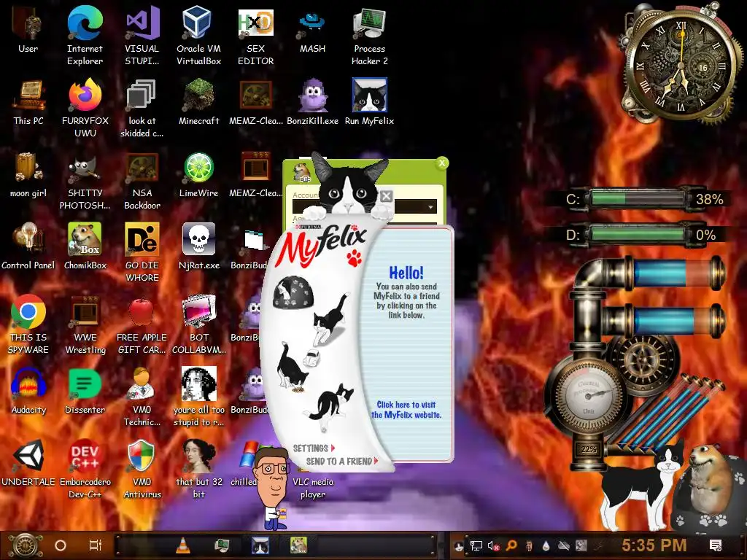Viewport: 747px width, 560px height.
Task: Click the magnifier tray icon
Action: click(511, 545)
